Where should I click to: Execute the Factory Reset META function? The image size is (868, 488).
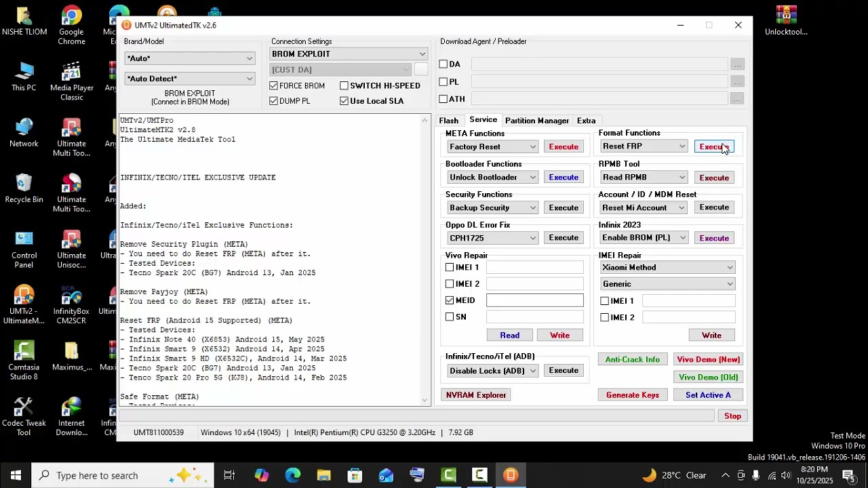pos(564,146)
